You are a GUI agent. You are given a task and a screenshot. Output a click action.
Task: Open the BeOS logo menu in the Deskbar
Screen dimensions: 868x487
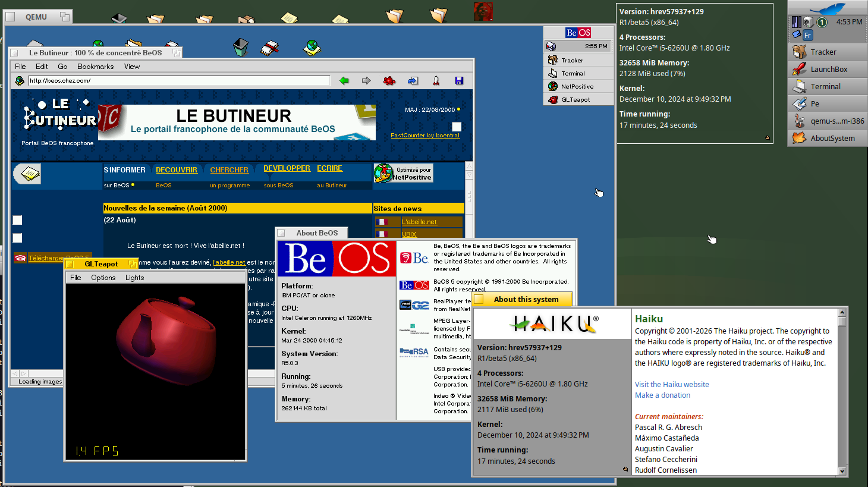pos(578,33)
